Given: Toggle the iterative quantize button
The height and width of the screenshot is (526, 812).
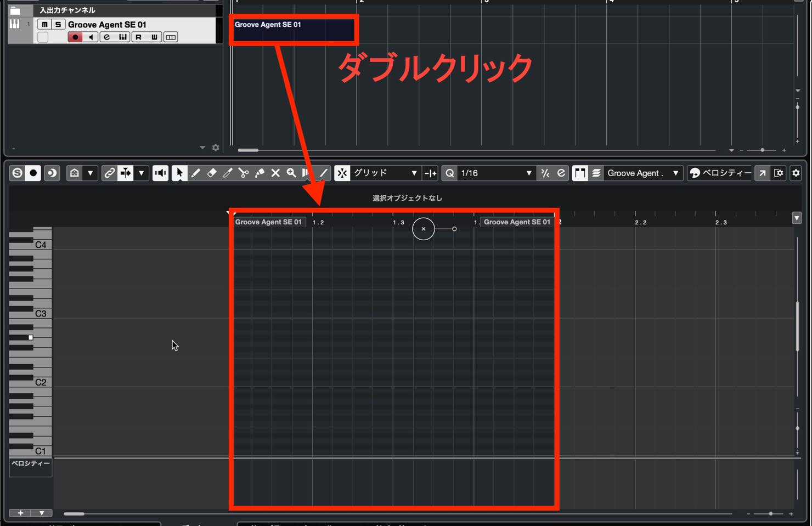Looking at the screenshot, I should 545,173.
